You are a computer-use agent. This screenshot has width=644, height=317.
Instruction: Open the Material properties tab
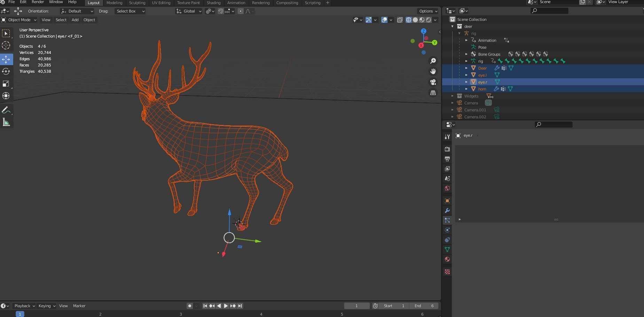tap(447, 259)
